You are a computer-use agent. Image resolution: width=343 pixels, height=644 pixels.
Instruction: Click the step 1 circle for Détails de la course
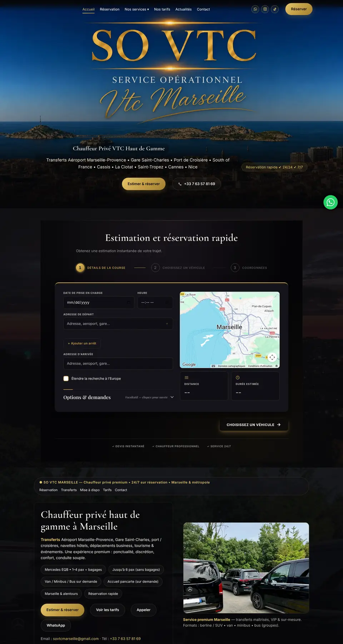point(80,268)
